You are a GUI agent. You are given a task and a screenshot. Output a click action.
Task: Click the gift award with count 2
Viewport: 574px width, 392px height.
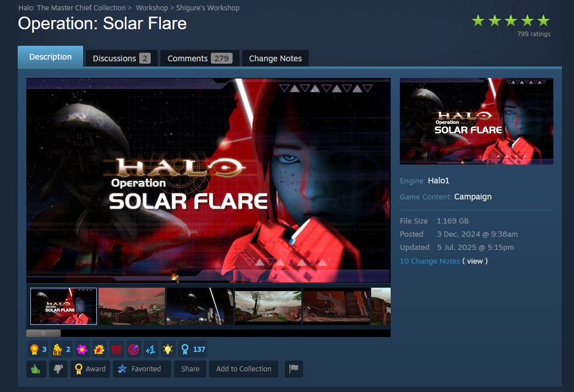point(61,350)
